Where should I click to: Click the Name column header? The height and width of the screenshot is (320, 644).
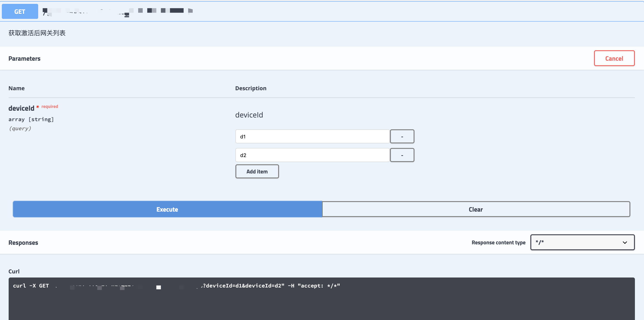pyautogui.click(x=17, y=88)
